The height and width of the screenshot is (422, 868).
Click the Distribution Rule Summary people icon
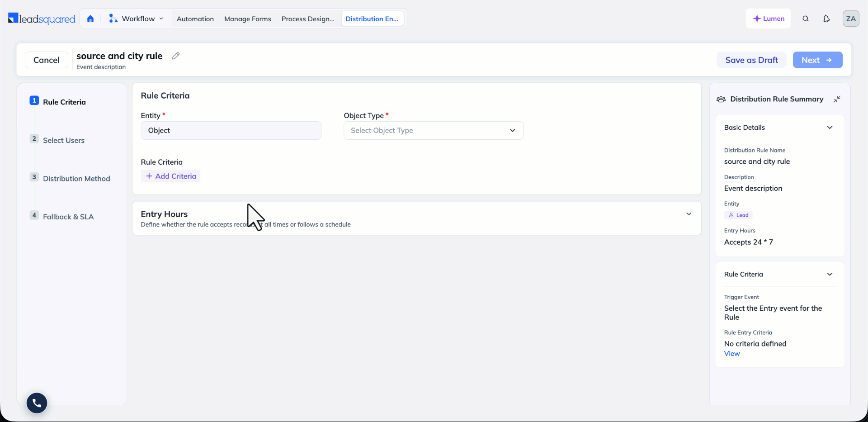721,99
